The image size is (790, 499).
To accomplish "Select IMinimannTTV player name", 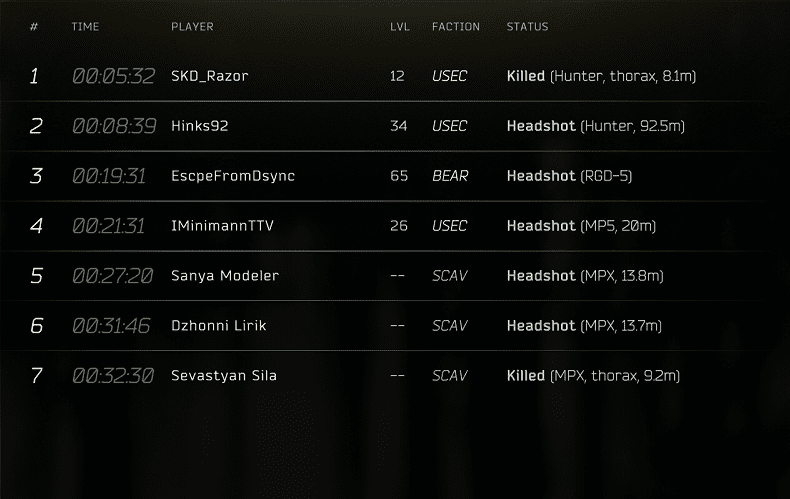I will [222, 226].
